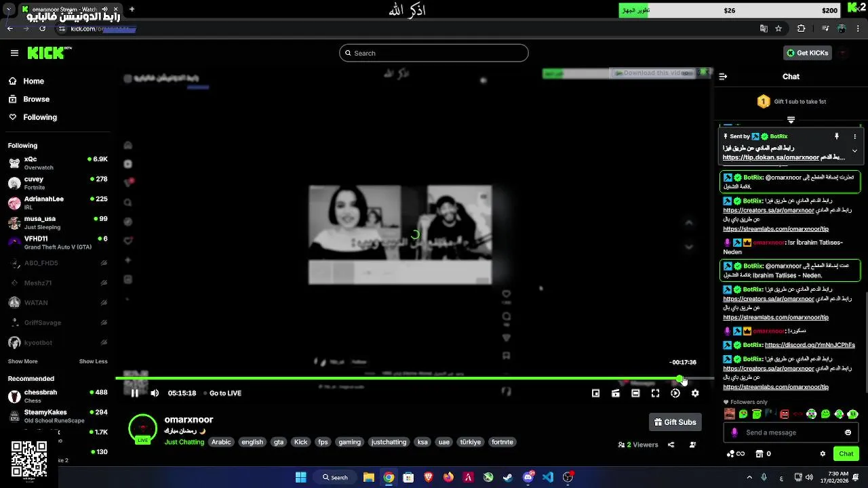Click the Get KICKs button
Image resolution: width=868 pixels, height=488 pixels.
tap(807, 53)
